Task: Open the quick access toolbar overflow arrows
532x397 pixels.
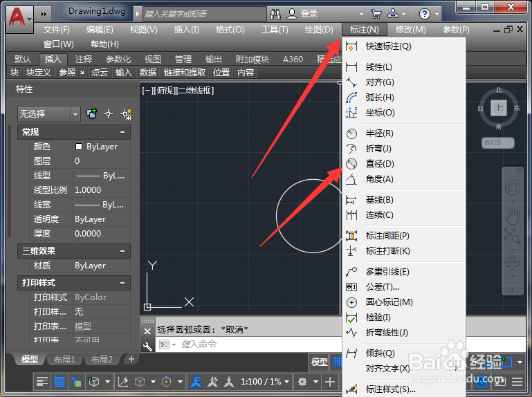Action: tap(44, 14)
